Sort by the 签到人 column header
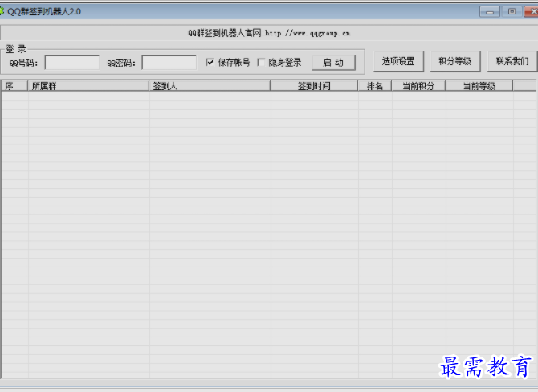The height and width of the screenshot is (392, 538). pos(210,86)
